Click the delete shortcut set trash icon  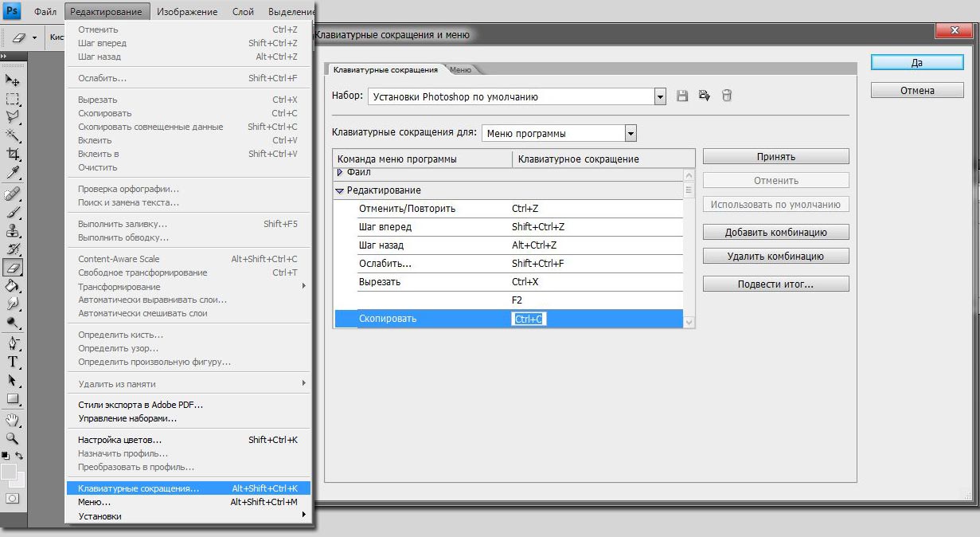pos(726,95)
